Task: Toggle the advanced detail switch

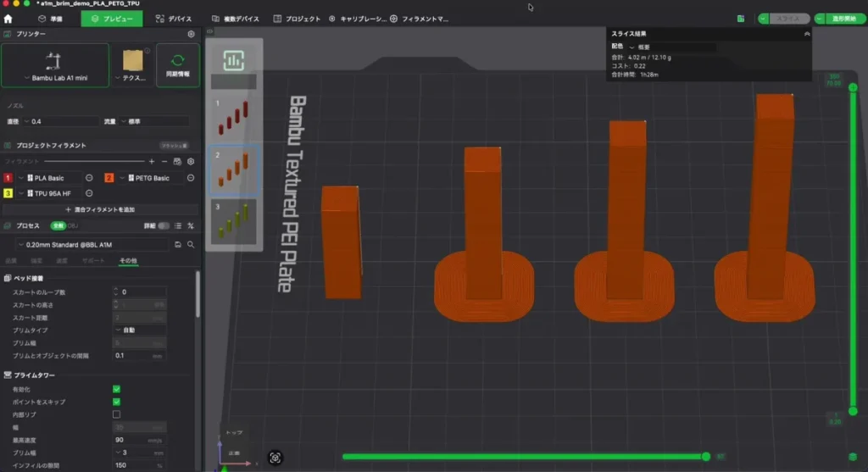Action: tap(164, 225)
